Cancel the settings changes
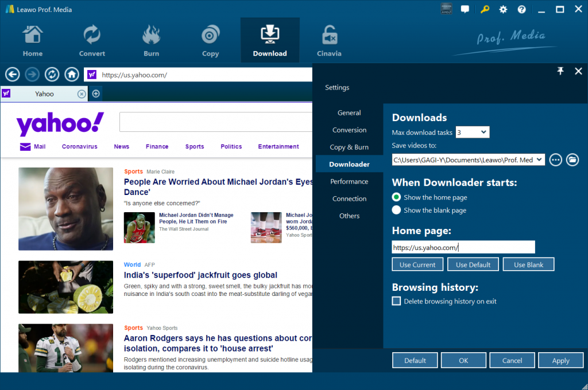 [x=512, y=360]
